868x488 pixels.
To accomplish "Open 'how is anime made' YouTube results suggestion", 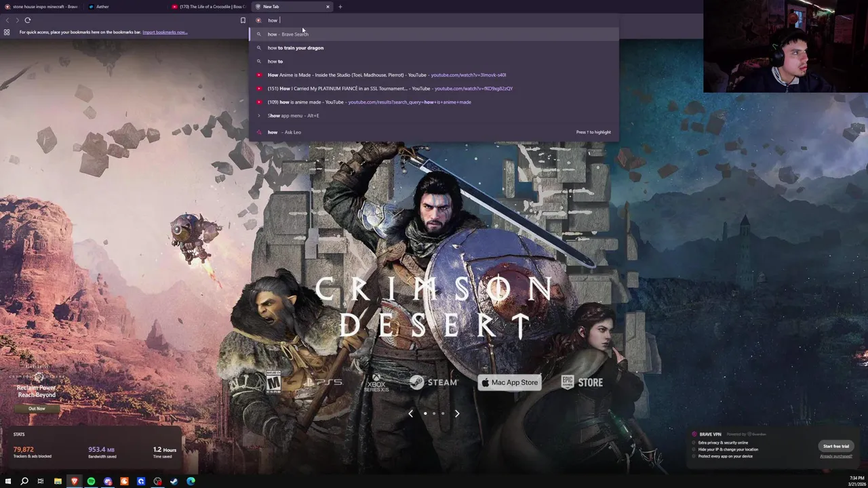I will pyautogui.click(x=434, y=102).
